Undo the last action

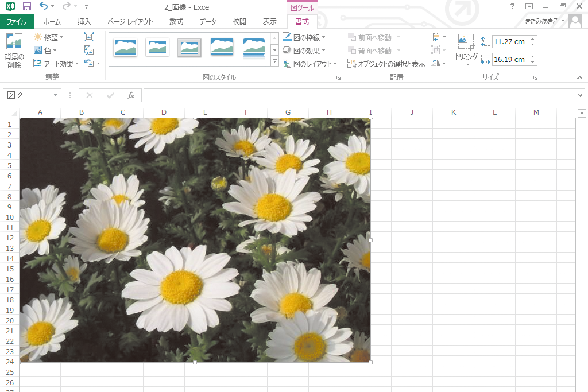click(x=44, y=6)
